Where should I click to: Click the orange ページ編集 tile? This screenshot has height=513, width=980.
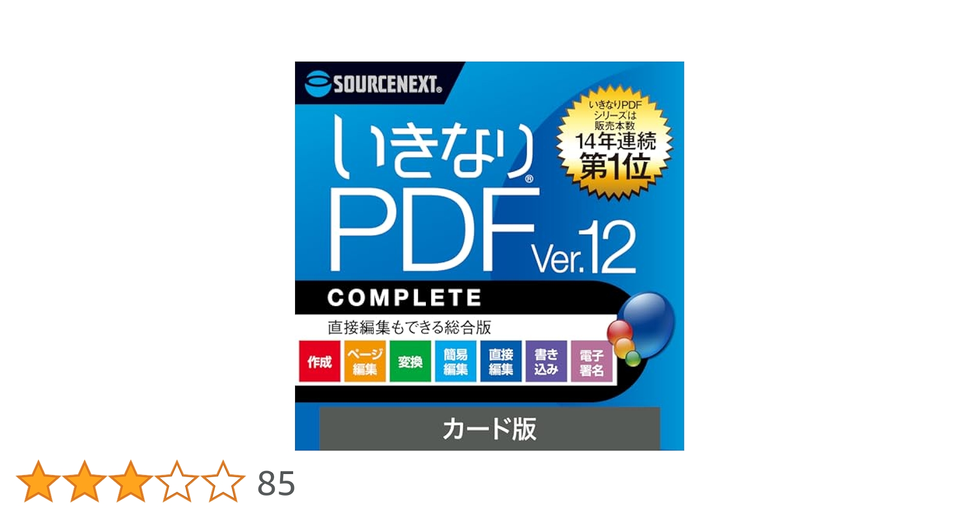pos(365,361)
